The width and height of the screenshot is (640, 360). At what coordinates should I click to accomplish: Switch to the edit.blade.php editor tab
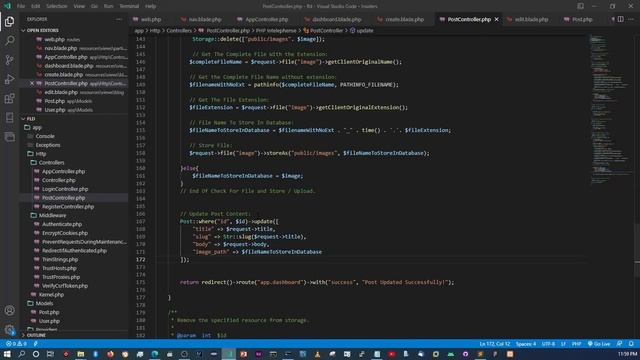[531, 19]
